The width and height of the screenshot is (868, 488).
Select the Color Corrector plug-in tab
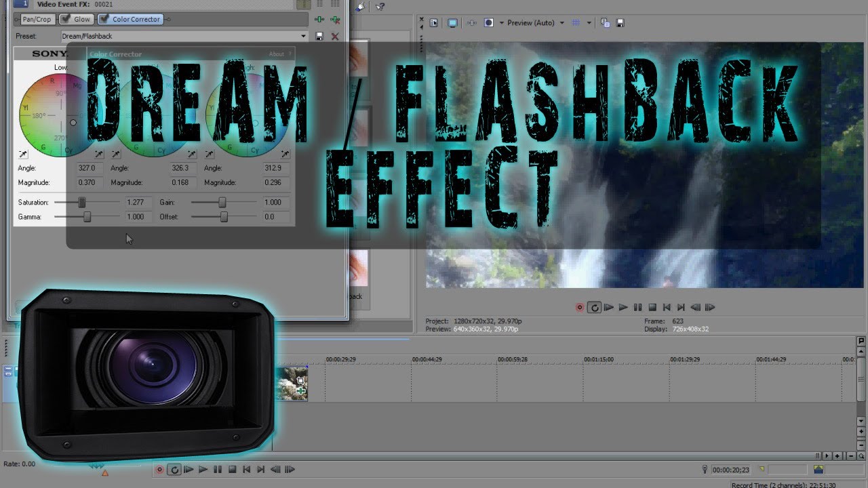130,19
